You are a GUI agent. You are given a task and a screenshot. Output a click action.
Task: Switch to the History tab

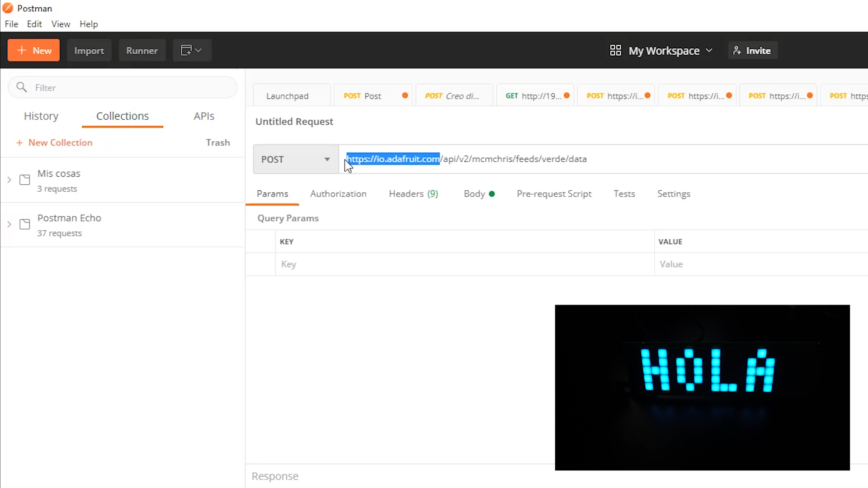[x=41, y=116]
